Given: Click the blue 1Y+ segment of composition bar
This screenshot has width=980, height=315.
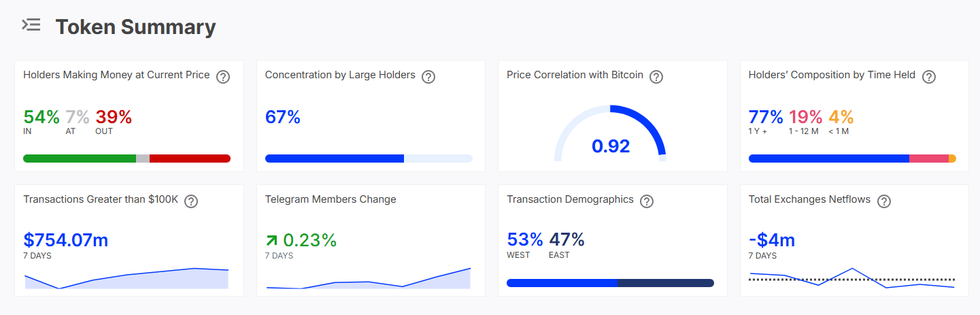Looking at the screenshot, I should (x=828, y=159).
